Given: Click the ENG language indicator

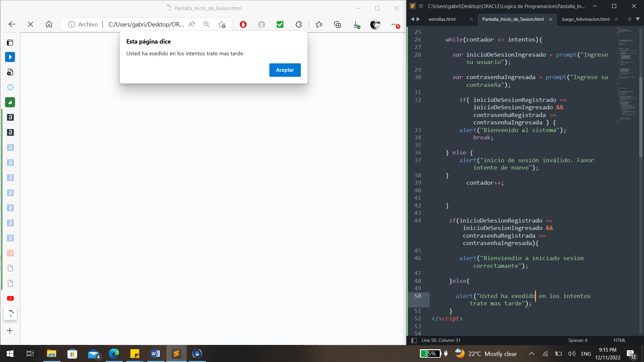Looking at the screenshot, I should click(x=586, y=354).
